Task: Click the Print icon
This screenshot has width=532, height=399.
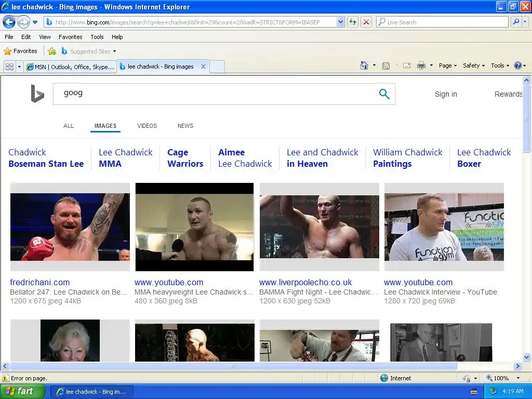Action: click(x=421, y=65)
